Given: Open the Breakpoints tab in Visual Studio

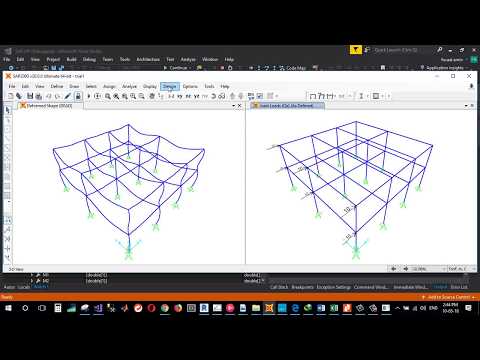Looking at the screenshot, I should point(303,287).
